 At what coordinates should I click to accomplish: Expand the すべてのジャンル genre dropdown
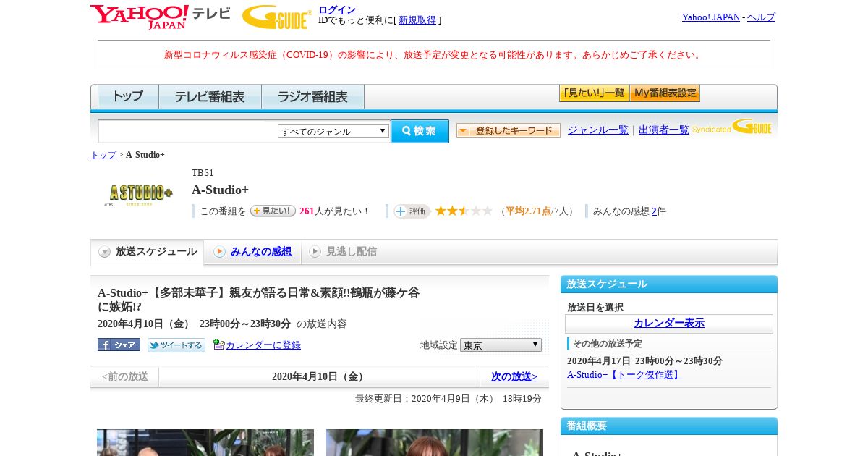(333, 131)
